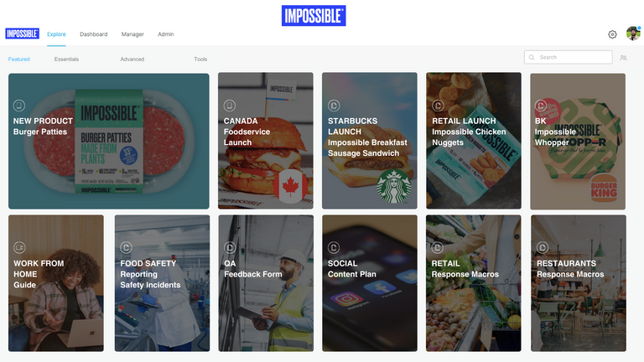Open the Tools category
The width and height of the screenshot is (644, 362).
[x=200, y=59]
